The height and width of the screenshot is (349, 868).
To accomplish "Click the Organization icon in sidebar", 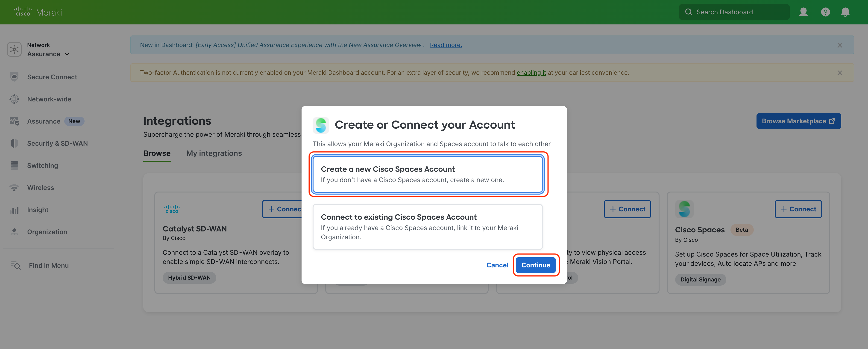I will [14, 232].
